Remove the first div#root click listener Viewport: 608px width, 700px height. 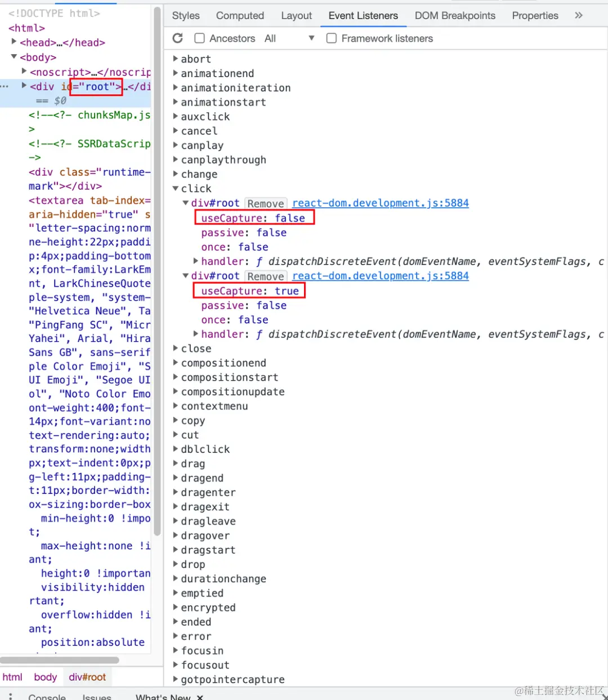coord(266,203)
